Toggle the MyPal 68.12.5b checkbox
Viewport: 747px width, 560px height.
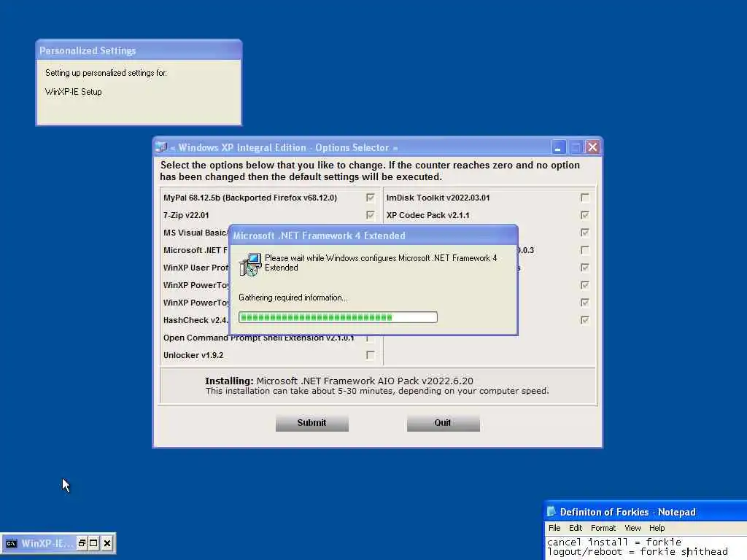tap(370, 198)
